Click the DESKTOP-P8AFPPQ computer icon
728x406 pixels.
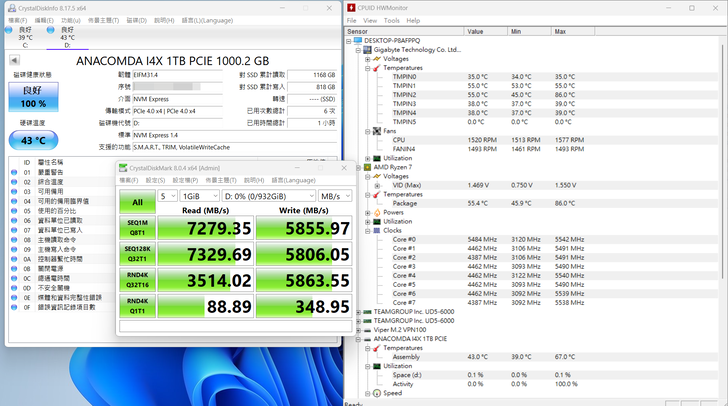tap(358, 40)
